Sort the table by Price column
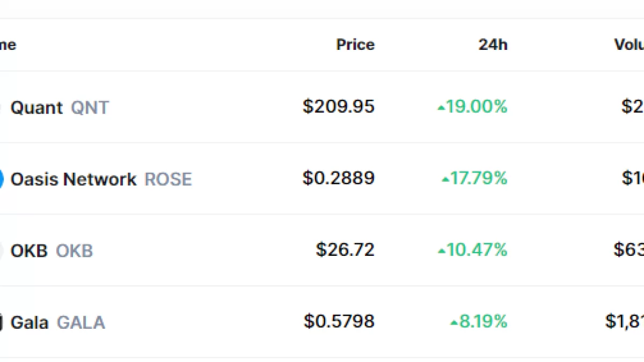This screenshot has width=644, height=362. [355, 45]
